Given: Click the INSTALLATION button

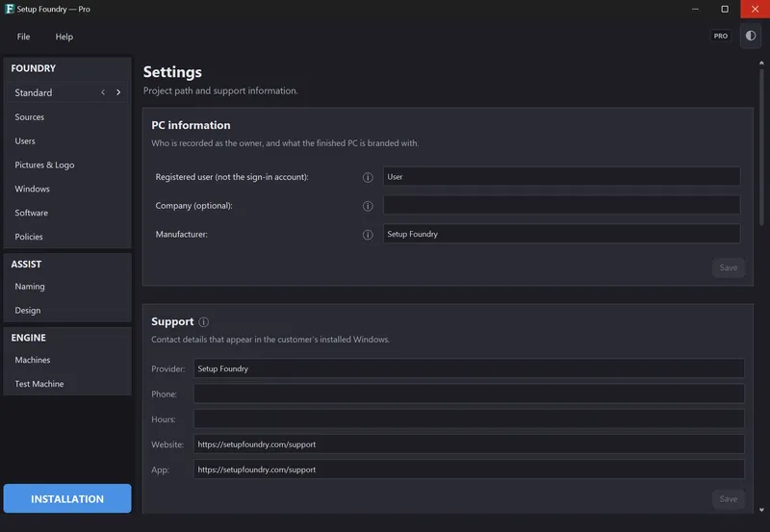Looking at the screenshot, I should 67,498.
